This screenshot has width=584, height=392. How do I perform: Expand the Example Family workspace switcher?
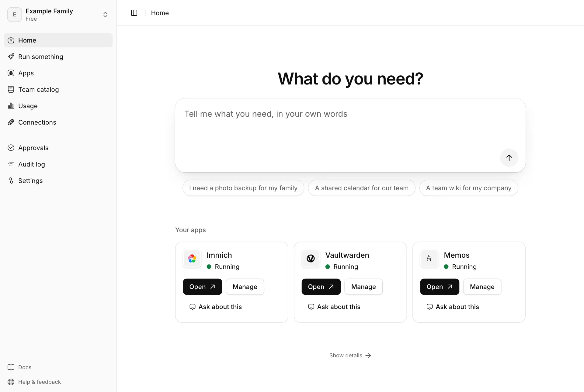pyautogui.click(x=58, y=15)
